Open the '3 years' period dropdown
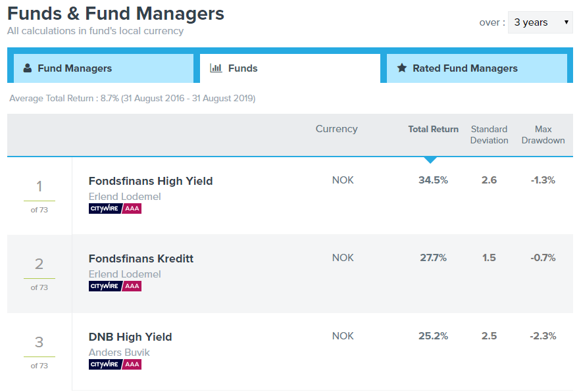This screenshot has width=579, height=392. 540,22
